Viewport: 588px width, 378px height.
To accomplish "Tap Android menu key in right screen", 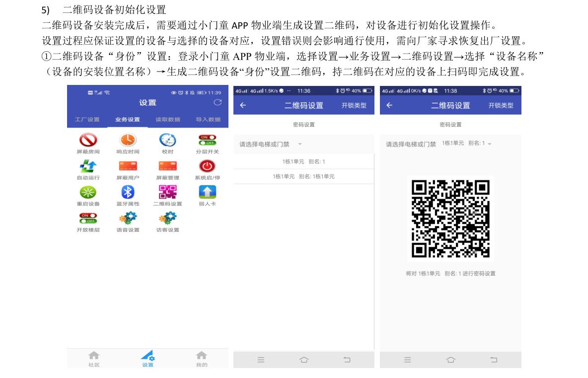I will coord(408,360).
